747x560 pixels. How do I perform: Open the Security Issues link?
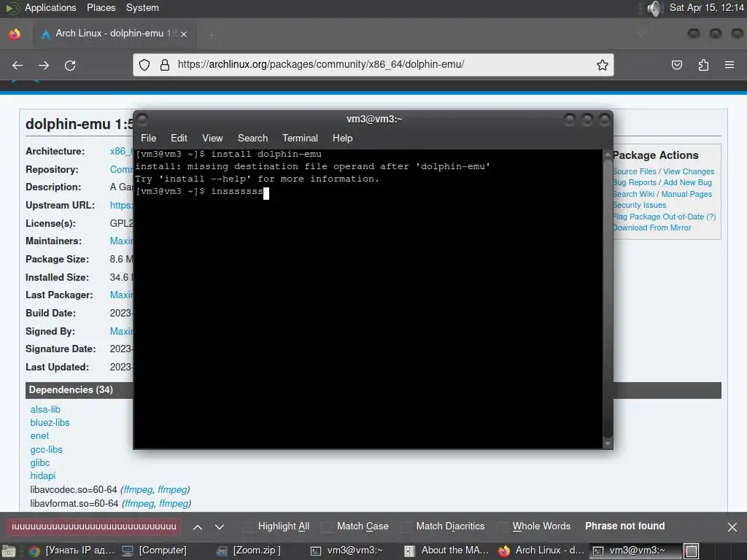coord(639,205)
